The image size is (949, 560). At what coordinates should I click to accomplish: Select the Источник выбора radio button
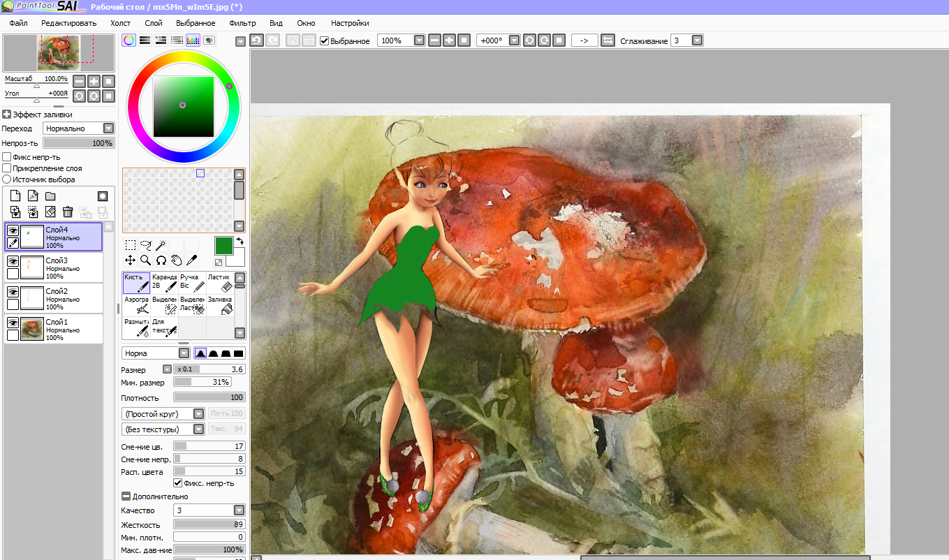(7, 179)
